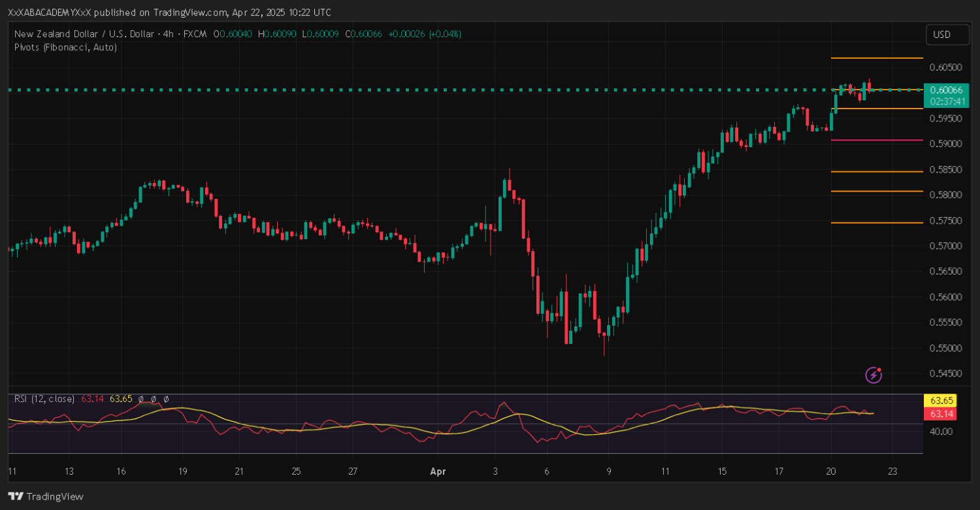Click the 0.60500 price scale label
The image size is (980, 510).
(x=945, y=67)
